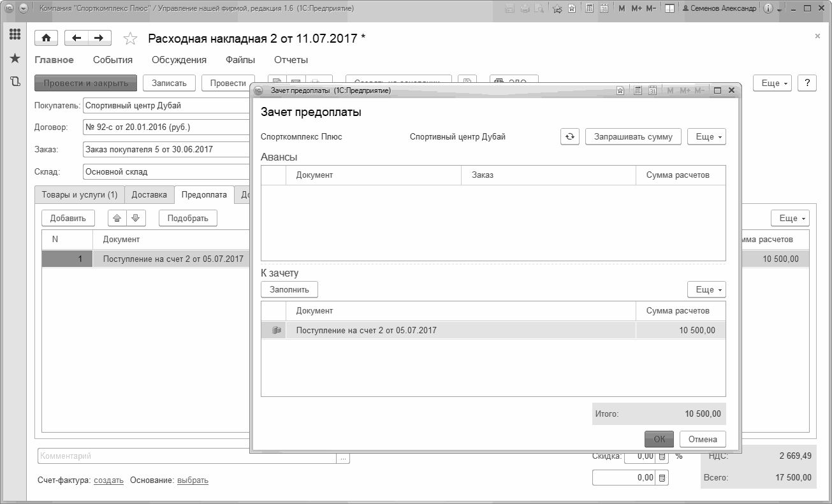Cancel the dialog with Отмена
This screenshot has width=832, height=504.
point(703,439)
